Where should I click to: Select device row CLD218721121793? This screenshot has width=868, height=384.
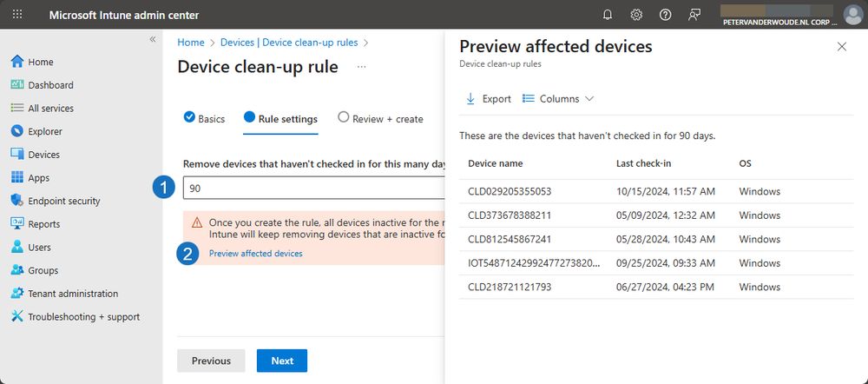tap(656, 287)
